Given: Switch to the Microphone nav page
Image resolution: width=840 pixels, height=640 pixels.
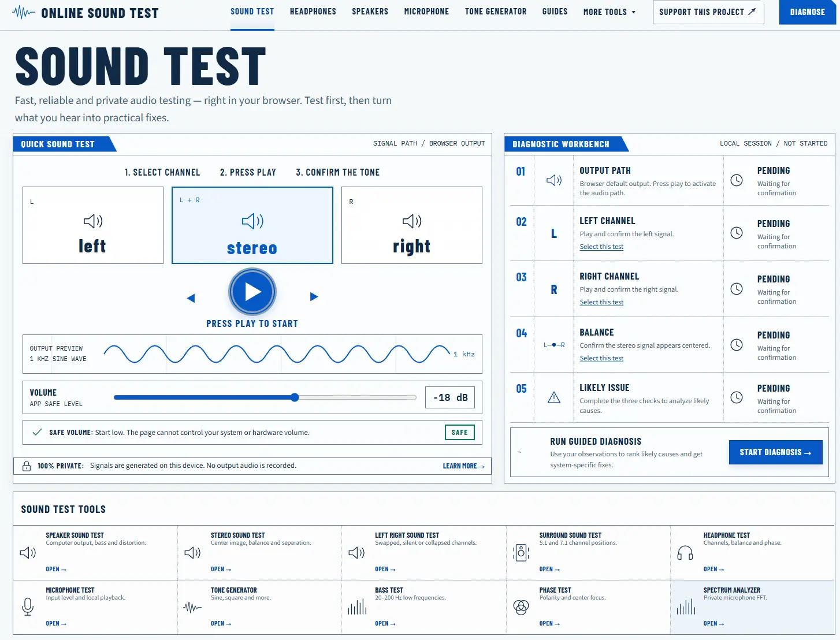Looking at the screenshot, I should [426, 12].
